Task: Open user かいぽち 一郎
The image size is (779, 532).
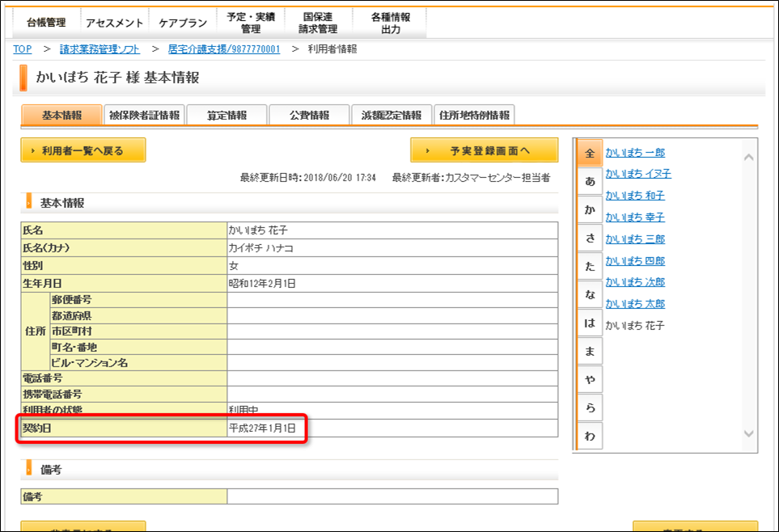Action: point(635,153)
